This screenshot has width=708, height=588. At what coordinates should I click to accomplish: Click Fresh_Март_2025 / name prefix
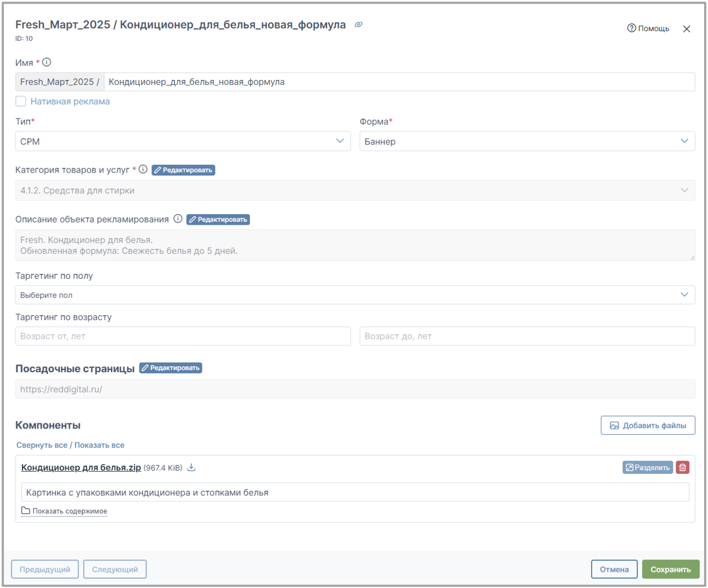[60, 82]
